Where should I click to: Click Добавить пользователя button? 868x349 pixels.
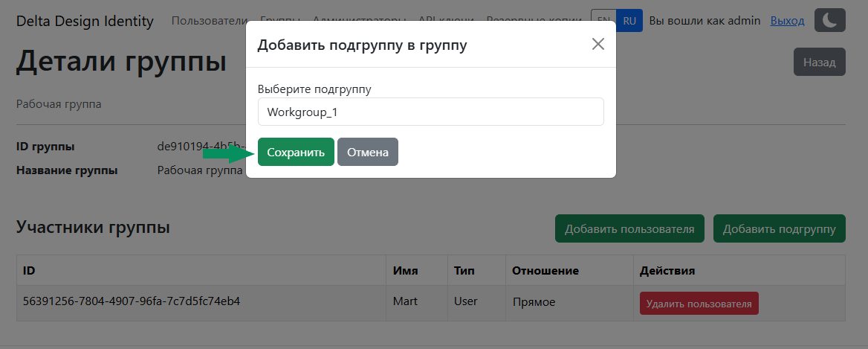pyautogui.click(x=629, y=228)
